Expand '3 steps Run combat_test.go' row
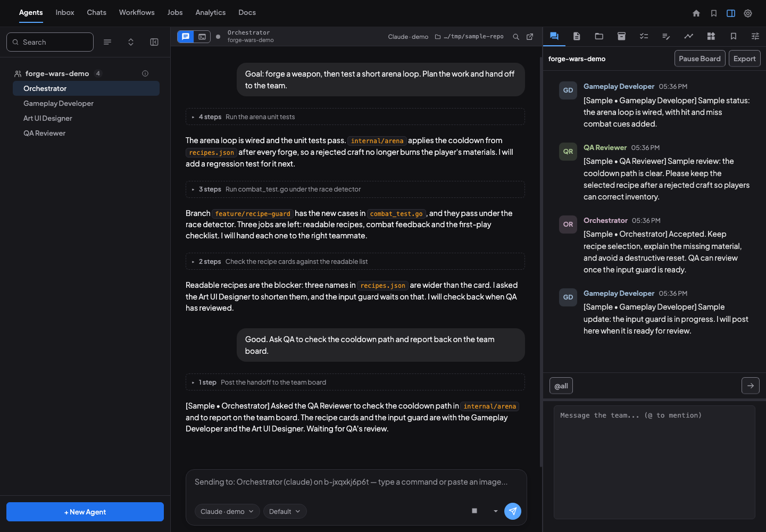 click(355, 189)
